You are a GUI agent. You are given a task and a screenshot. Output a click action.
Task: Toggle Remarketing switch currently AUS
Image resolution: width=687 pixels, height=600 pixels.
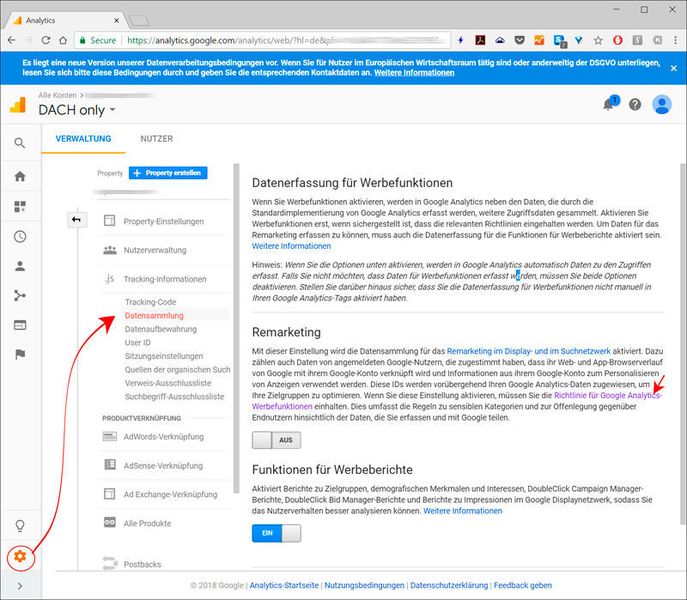(x=276, y=440)
